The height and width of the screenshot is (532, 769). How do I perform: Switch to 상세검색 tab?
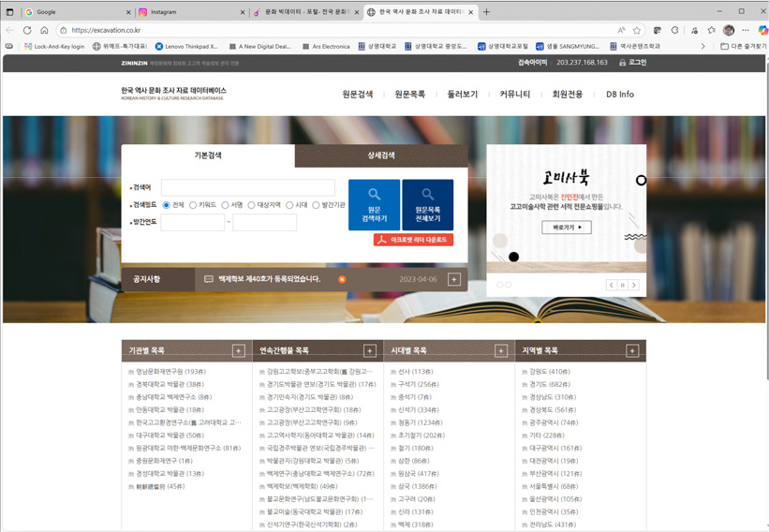[381, 155]
